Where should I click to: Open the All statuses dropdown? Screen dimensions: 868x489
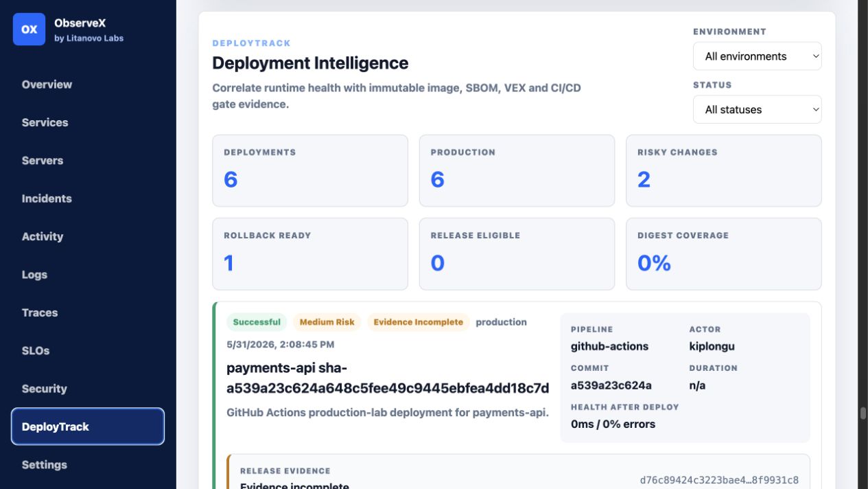(x=757, y=109)
